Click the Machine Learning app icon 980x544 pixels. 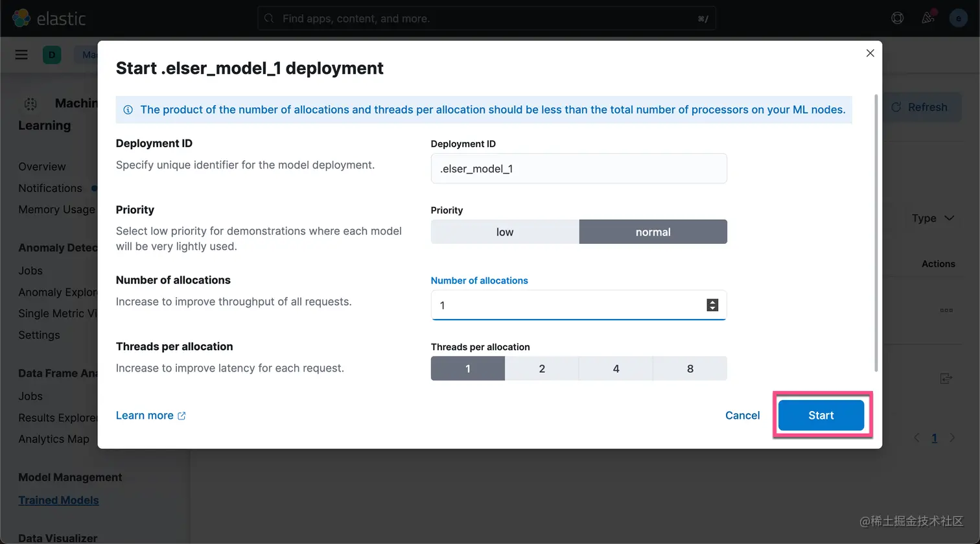tap(30, 104)
